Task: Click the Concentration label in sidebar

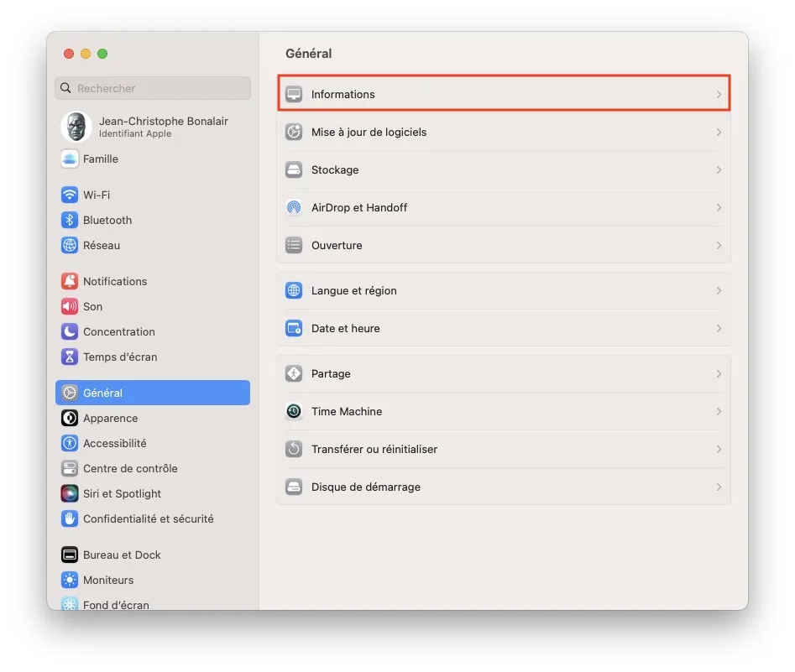Action: click(119, 331)
